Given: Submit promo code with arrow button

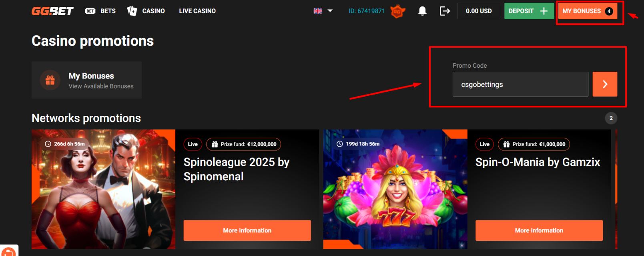Looking at the screenshot, I should tap(605, 84).
